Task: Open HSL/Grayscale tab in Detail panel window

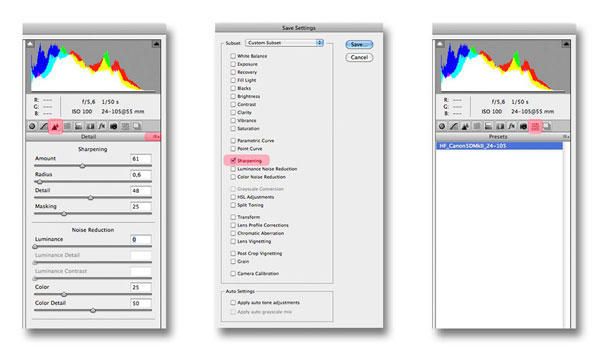Action: [x=67, y=126]
